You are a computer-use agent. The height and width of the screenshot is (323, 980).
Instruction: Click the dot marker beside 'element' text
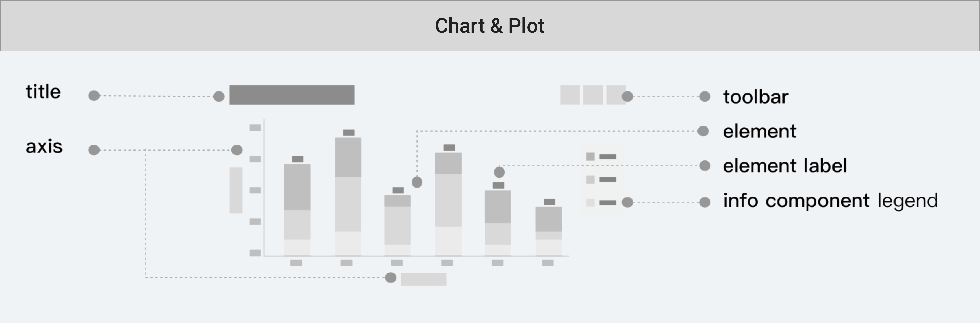tap(703, 131)
